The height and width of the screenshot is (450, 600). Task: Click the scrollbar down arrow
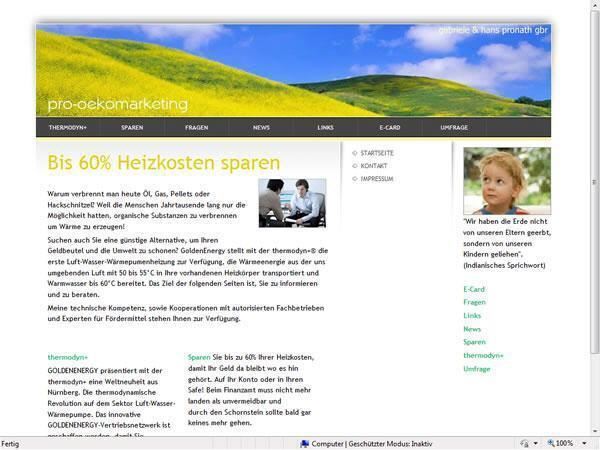[594, 429]
